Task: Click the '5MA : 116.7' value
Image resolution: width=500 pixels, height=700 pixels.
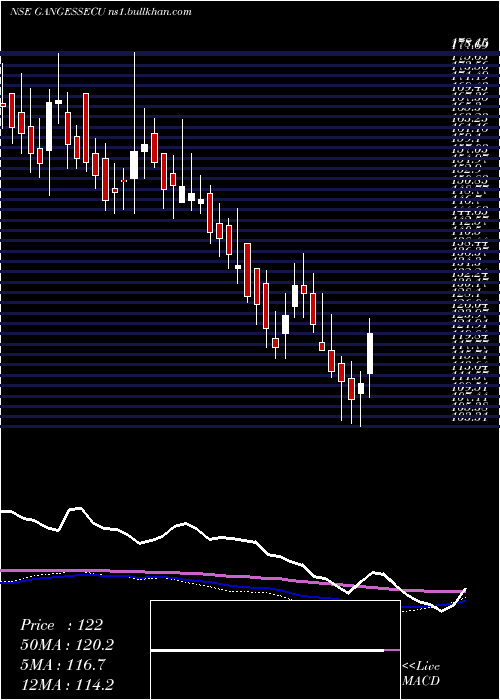Action: [62, 665]
